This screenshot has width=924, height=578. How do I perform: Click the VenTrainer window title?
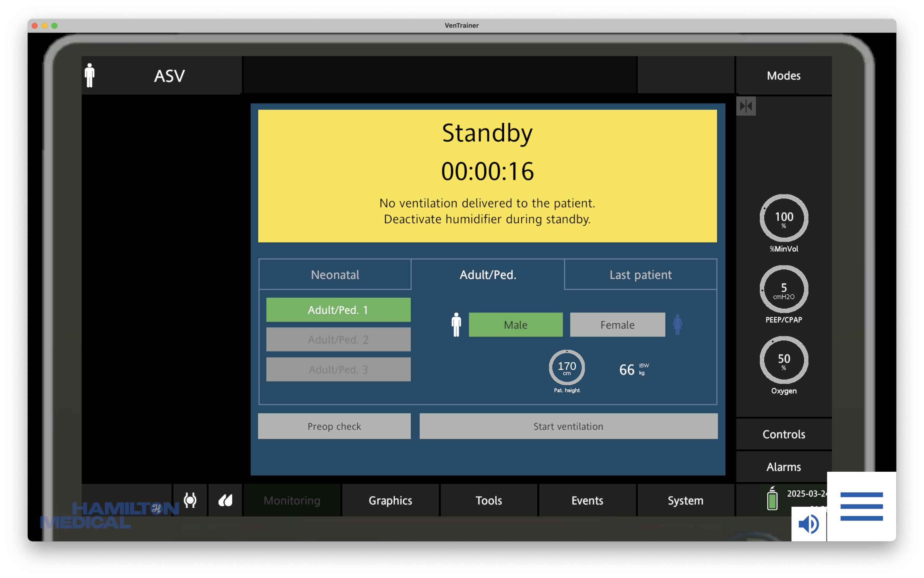(462, 25)
